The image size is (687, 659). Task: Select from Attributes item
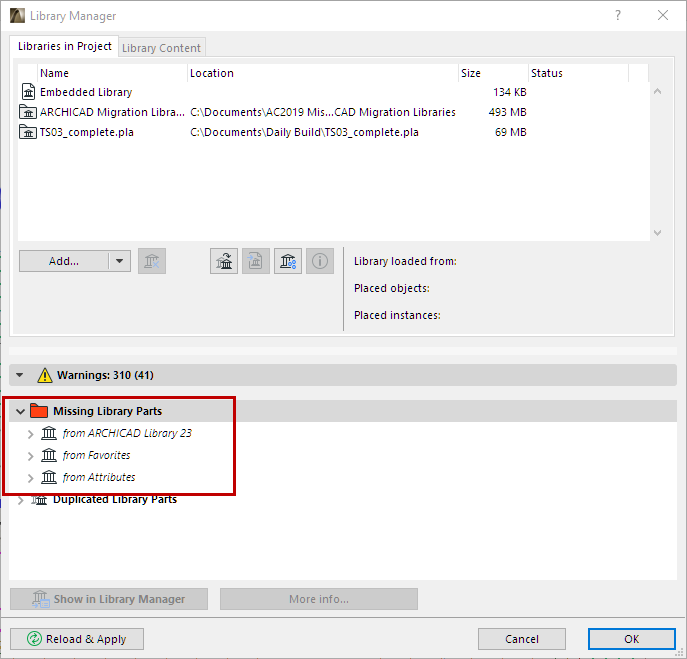99,477
